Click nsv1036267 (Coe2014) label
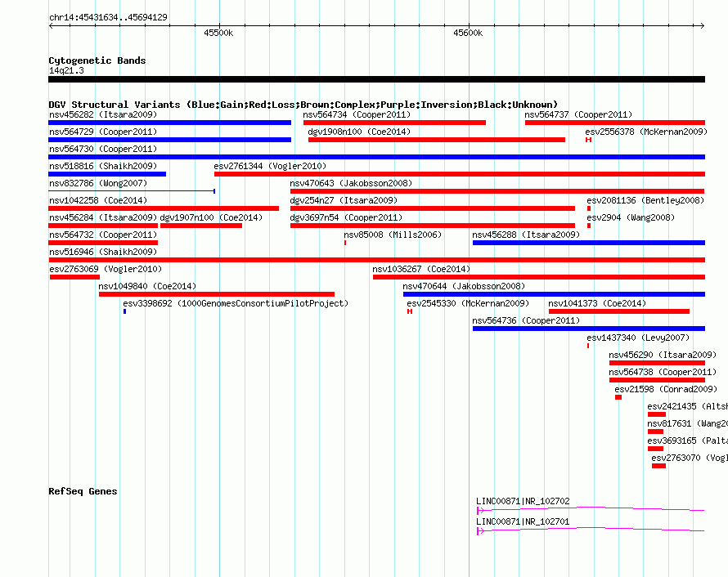728x577 pixels. coord(421,269)
